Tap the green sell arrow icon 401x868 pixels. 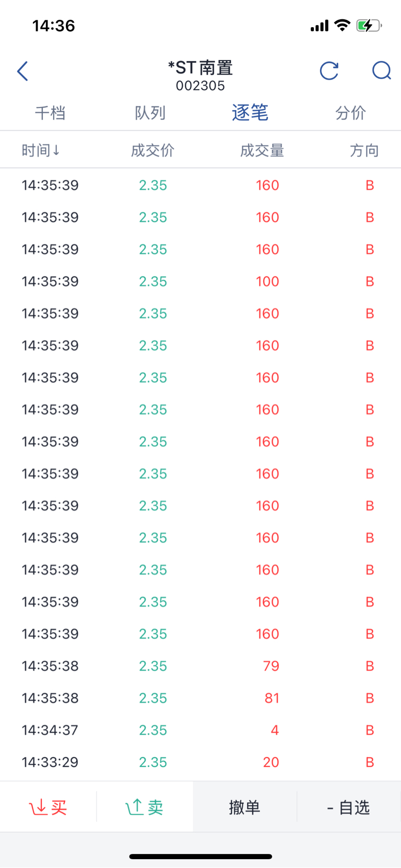(134, 807)
